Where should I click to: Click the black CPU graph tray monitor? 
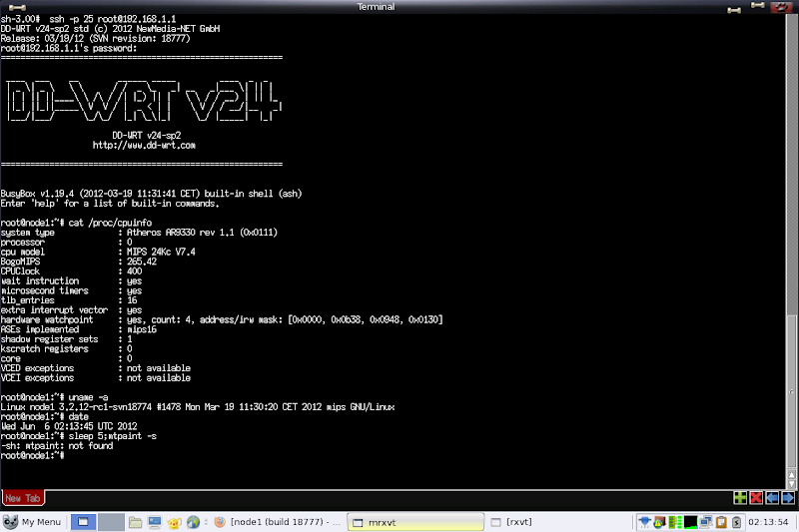tap(690, 522)
